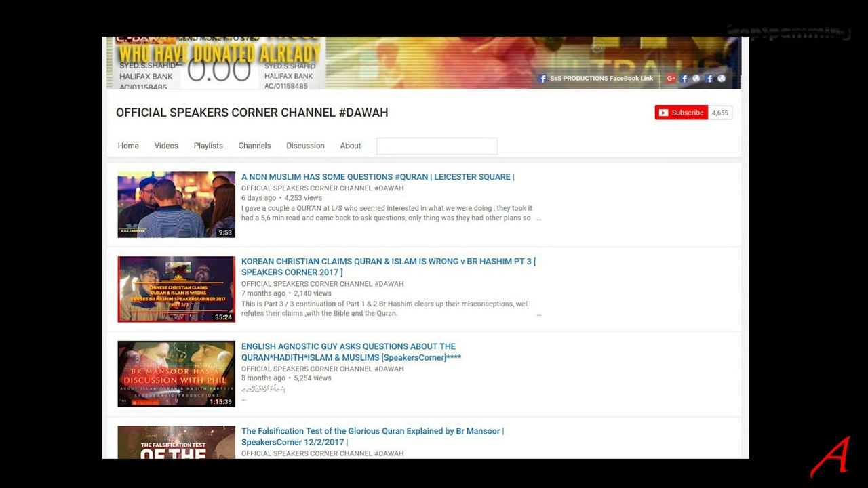Open the Google+ icon in the channel banner
This screenshot has width=868, height=488.
[x=671, y=79]
